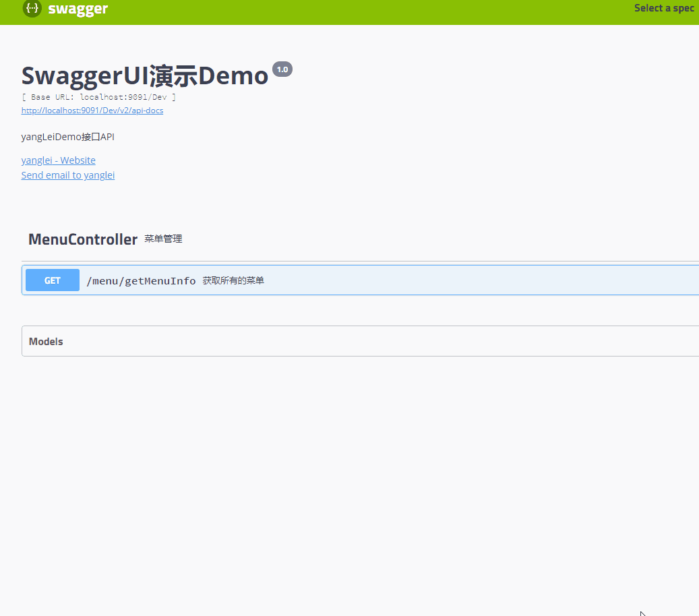The image size is (699, 616).
Task: Click the 获取所有的菜单 operation summary
Action: (233, 280)
